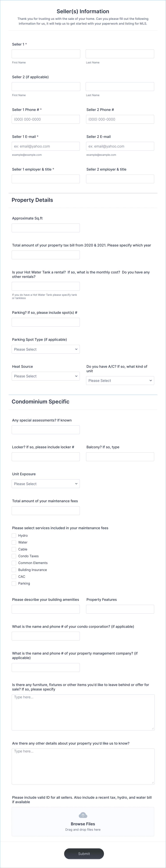
Task: Submit the seller information form
Action: coord(84,854)
